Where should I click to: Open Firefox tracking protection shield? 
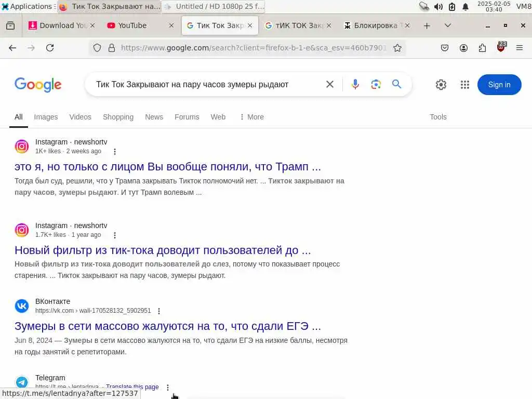tap(97, 48)
